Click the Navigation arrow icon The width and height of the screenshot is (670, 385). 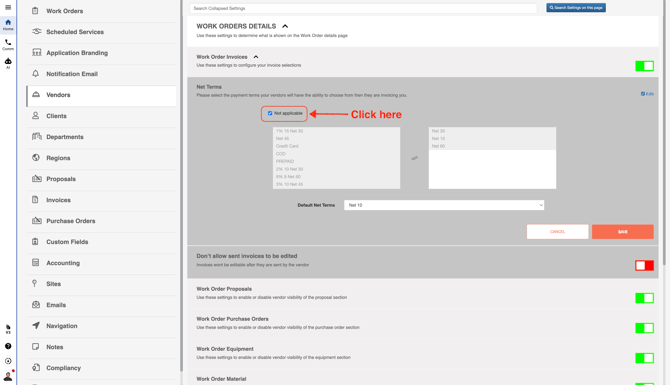[36, 326]
